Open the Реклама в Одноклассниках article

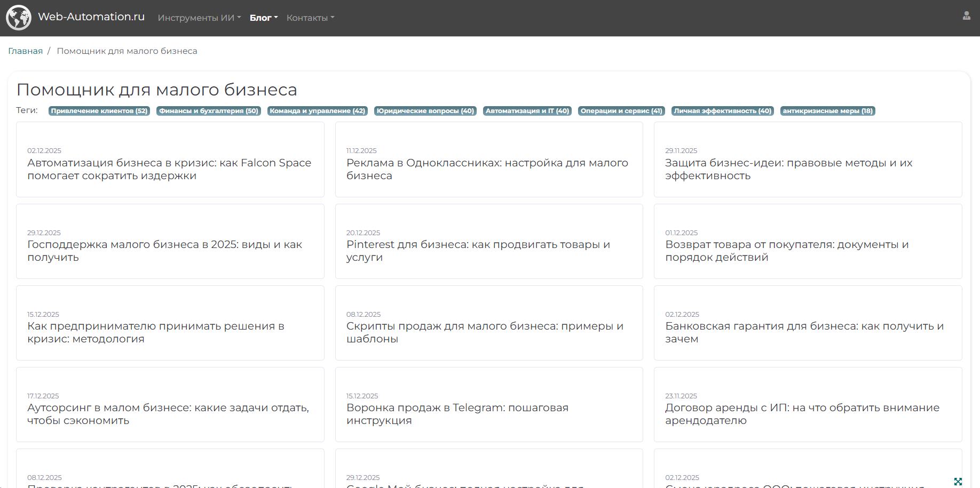click(487, 169)
